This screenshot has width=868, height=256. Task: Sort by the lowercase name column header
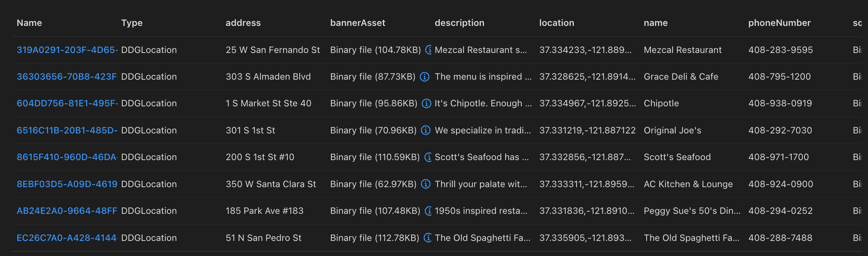(656, 23)
